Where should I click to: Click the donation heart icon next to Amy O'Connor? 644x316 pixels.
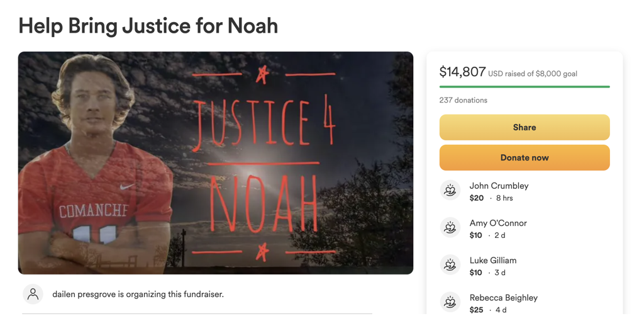[x=450, y=227]
